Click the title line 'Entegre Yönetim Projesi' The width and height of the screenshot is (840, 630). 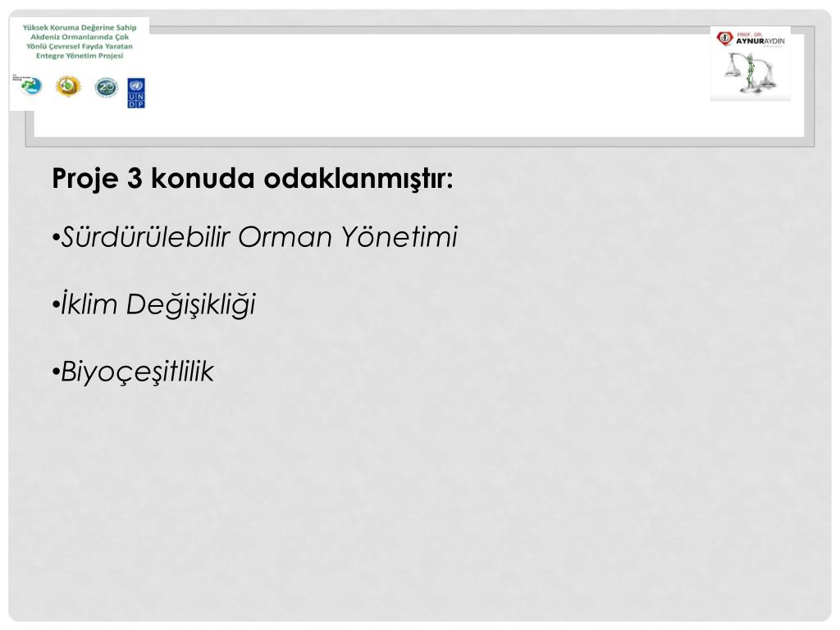[x=80, y=56]
